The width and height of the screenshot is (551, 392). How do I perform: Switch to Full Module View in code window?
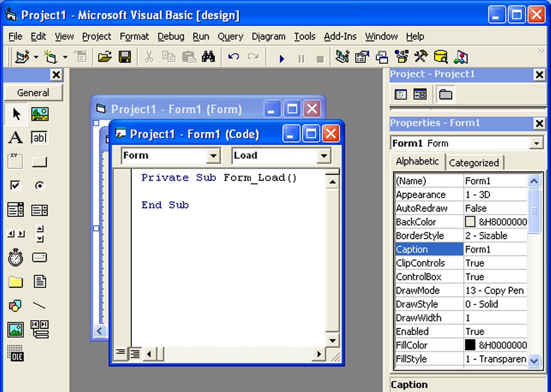(135, 353)
